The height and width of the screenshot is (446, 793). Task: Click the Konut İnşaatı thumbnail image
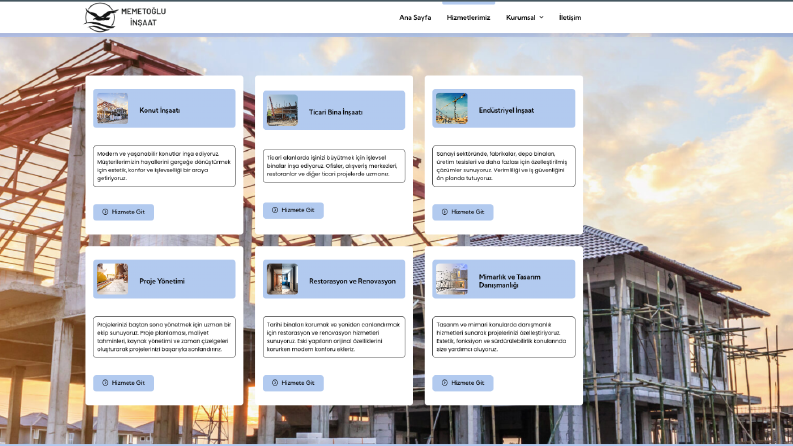click(112, 108)
